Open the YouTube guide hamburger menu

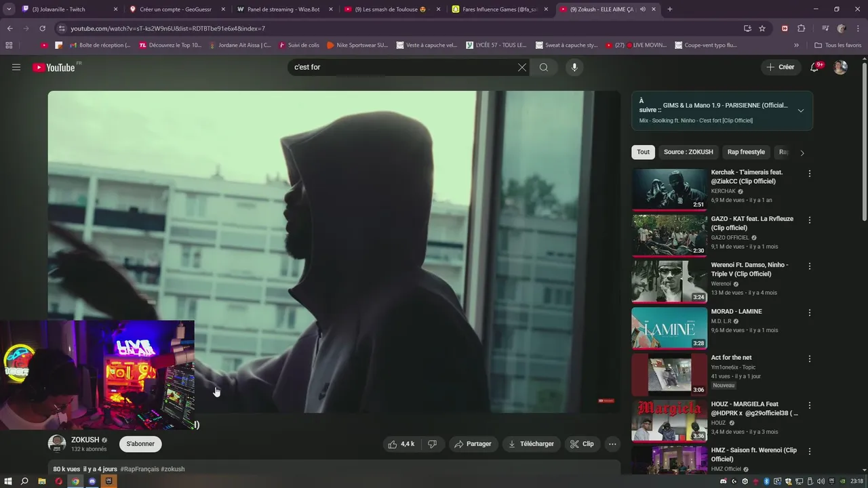point(16,67)
